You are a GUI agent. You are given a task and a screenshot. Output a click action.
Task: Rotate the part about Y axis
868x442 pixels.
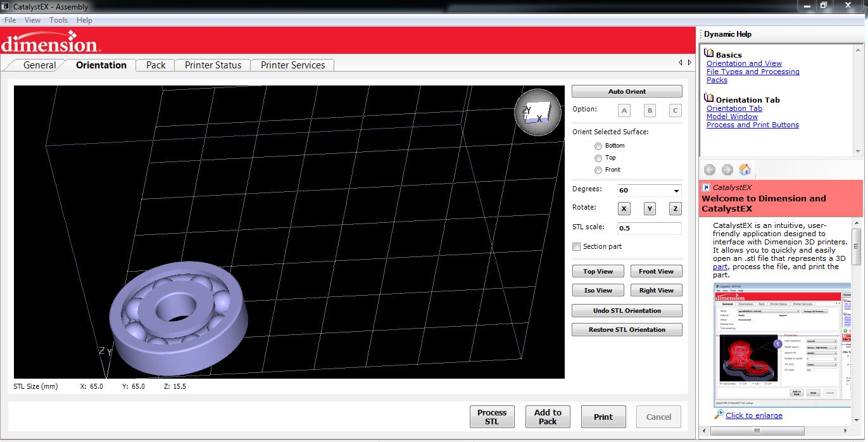(x=650, y=208)
